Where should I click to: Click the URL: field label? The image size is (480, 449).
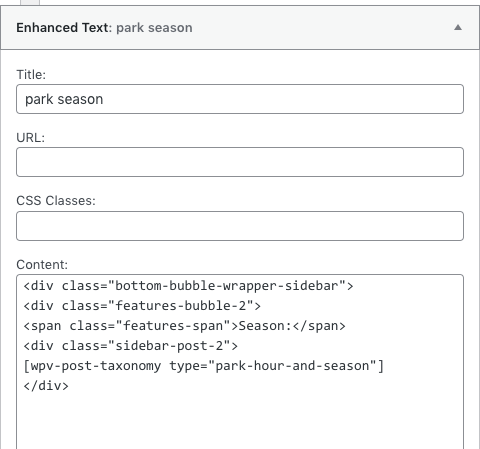click(30, 137)
